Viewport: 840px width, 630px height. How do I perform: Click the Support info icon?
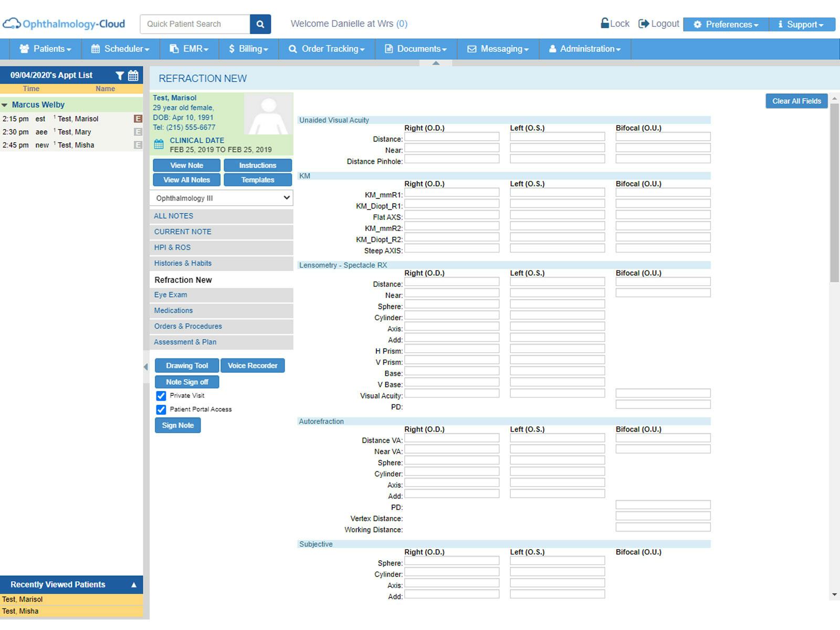[781, 24]
